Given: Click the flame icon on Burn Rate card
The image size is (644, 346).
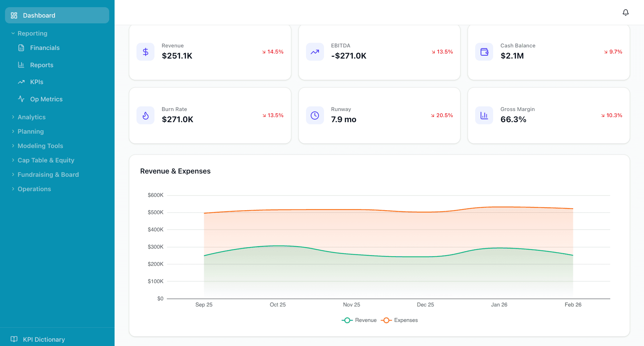Looking at the screenshot, I should coord(145,115).
